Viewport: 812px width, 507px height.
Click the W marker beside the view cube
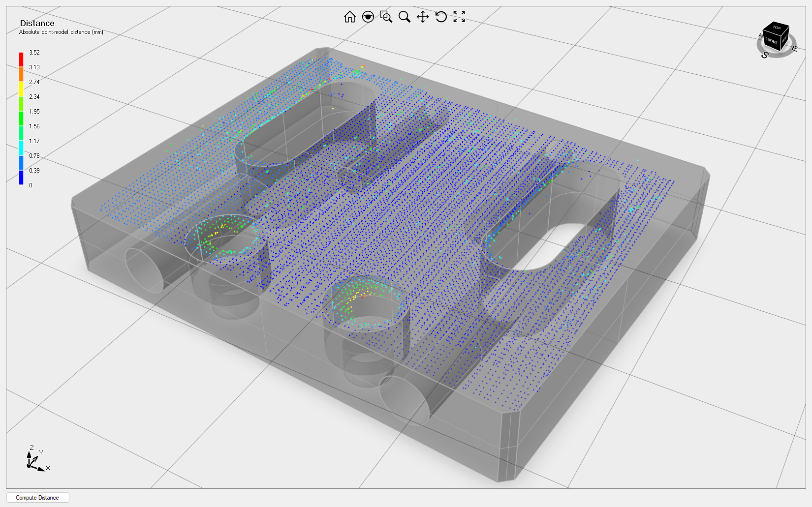pos(760,36)
